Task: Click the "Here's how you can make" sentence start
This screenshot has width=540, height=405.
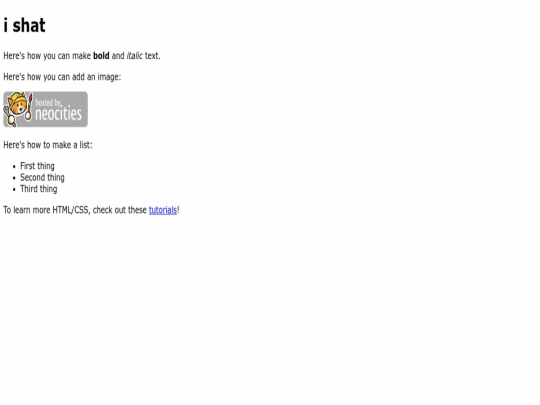Action: click(47, 56)
